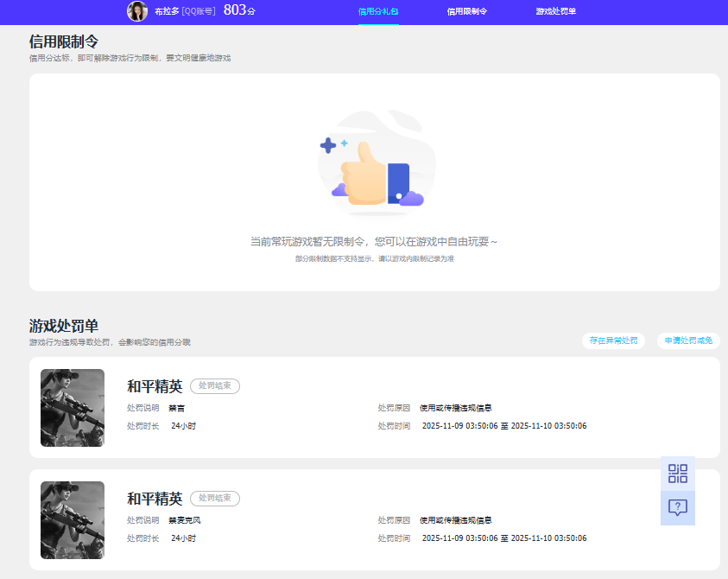Click 使用或传播违规信息 reason in 禁言 record
This screenshot has height=579, width=728.
click(455, 408)
